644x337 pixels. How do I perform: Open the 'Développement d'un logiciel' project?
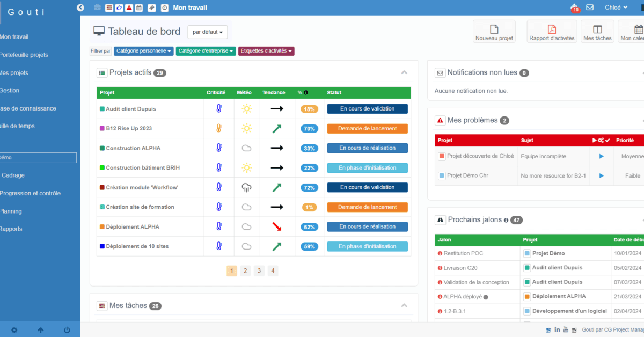click(x=569, y=310)
